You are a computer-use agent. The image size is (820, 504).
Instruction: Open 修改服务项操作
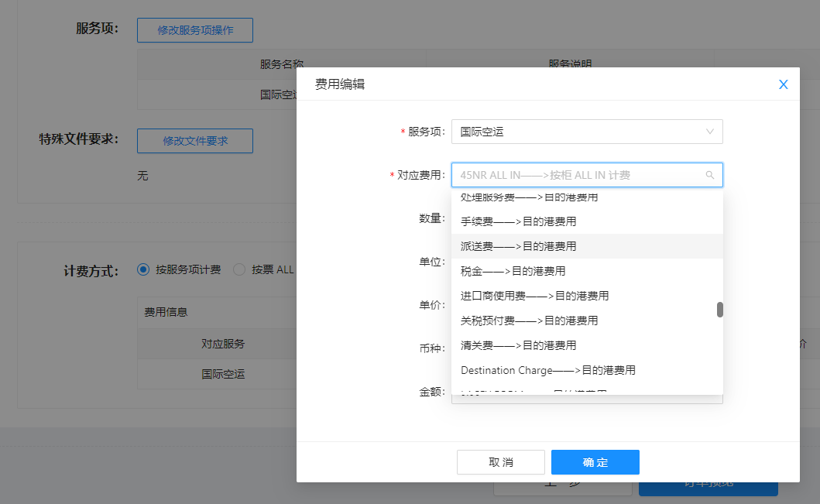click(x=194, y=29)
